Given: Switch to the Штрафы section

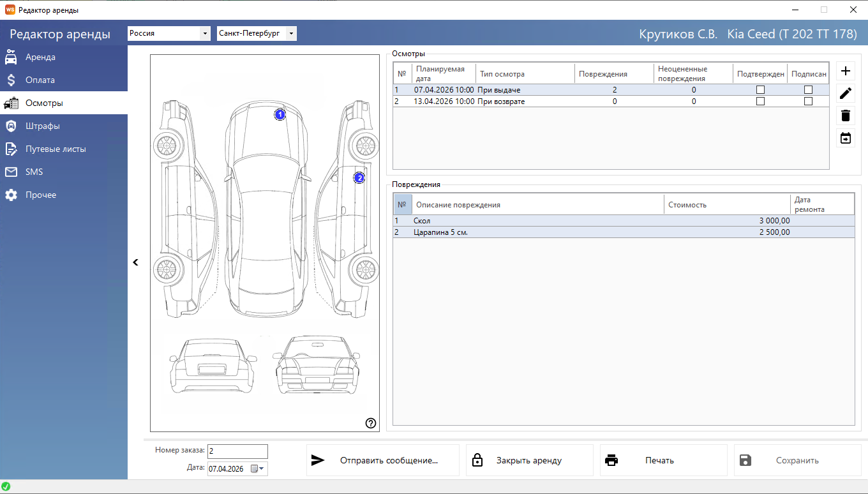Looking at the screenshot, I should click(x=64, y=126).
